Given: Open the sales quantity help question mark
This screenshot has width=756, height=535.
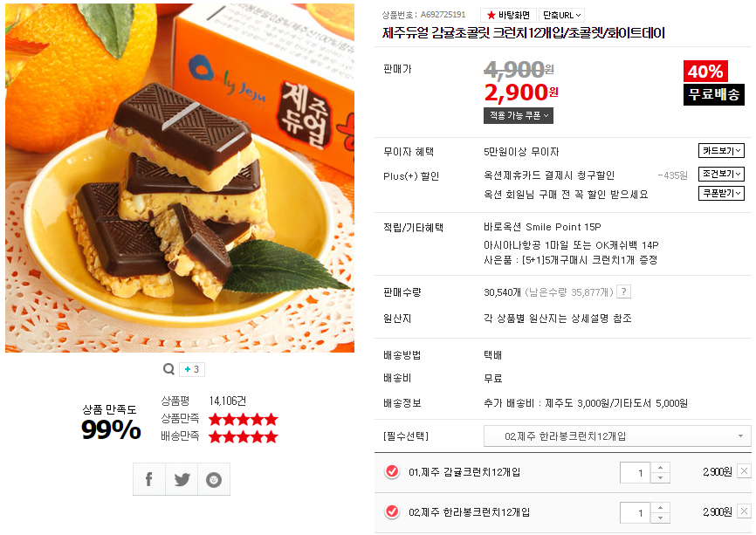Looking at the screenshot, I should [x=624, y=292].
